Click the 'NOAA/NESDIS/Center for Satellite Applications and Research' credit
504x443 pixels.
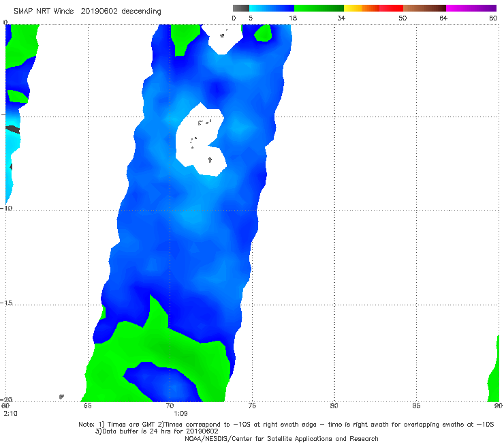point(281,439)
